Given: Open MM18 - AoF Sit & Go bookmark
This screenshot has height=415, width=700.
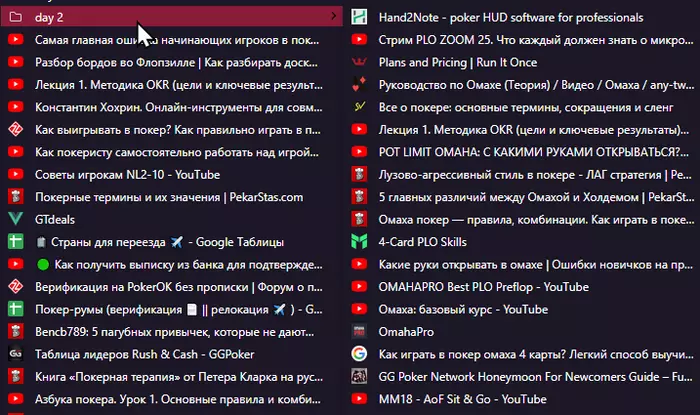Looking at the screenshot, I should 522,399.
